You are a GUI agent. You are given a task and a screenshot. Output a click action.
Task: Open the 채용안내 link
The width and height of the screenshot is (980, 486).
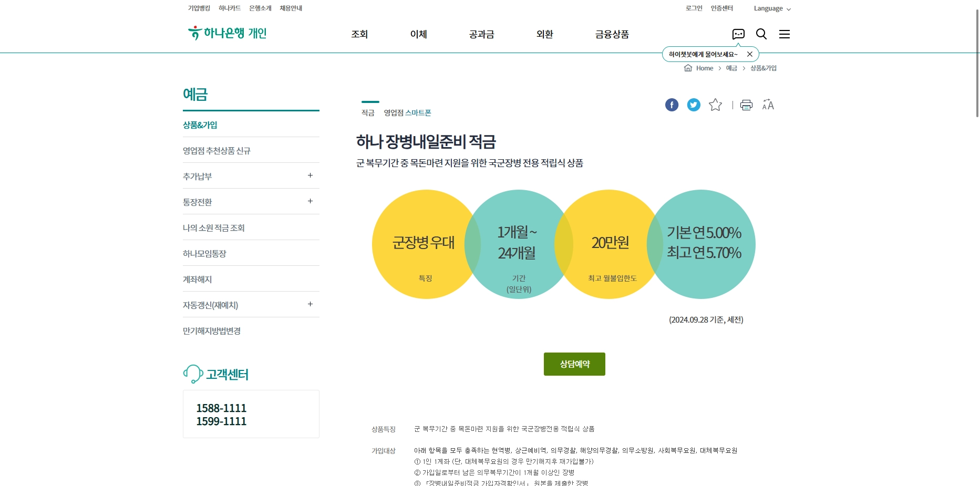[x=291, y=8]
